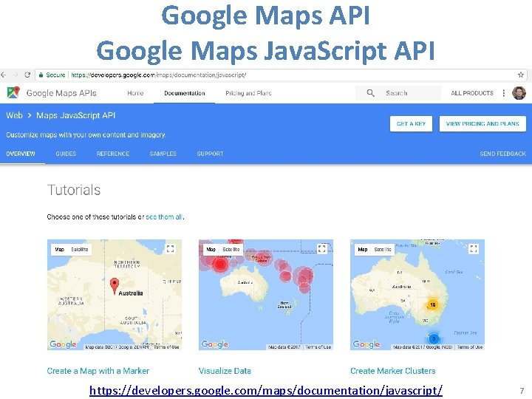Follow the 'see them all' link
Image resolution: width=532 pixels, height=399 pixels.
[164, 216]
